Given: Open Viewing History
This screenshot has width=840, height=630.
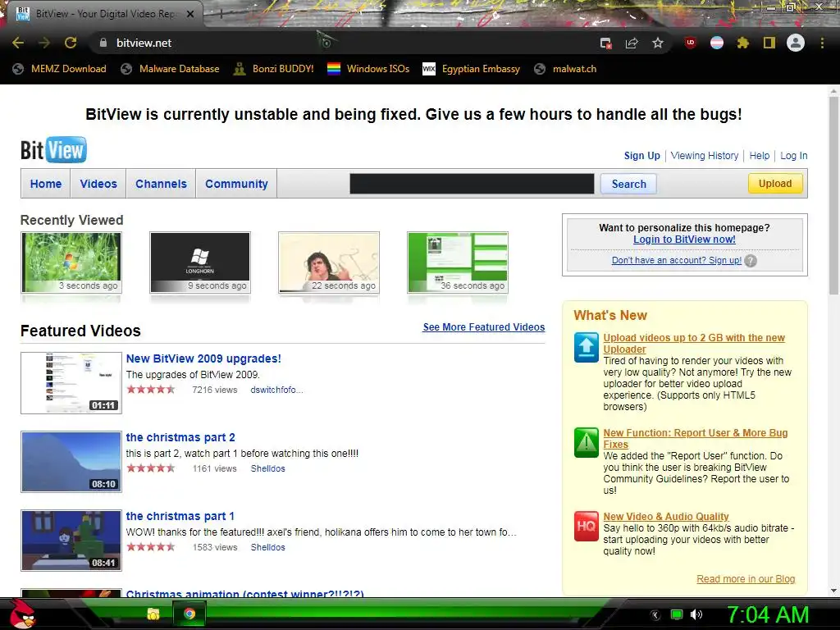Looking at the screenshot, I should [x=705, y=155].
